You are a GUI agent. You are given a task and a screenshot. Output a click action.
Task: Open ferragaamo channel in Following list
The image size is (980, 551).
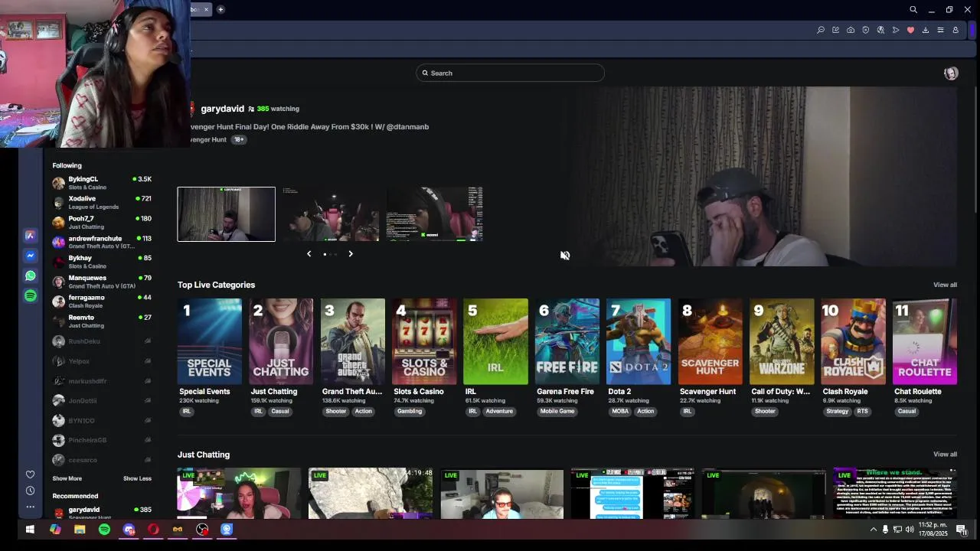coord(102,302)
